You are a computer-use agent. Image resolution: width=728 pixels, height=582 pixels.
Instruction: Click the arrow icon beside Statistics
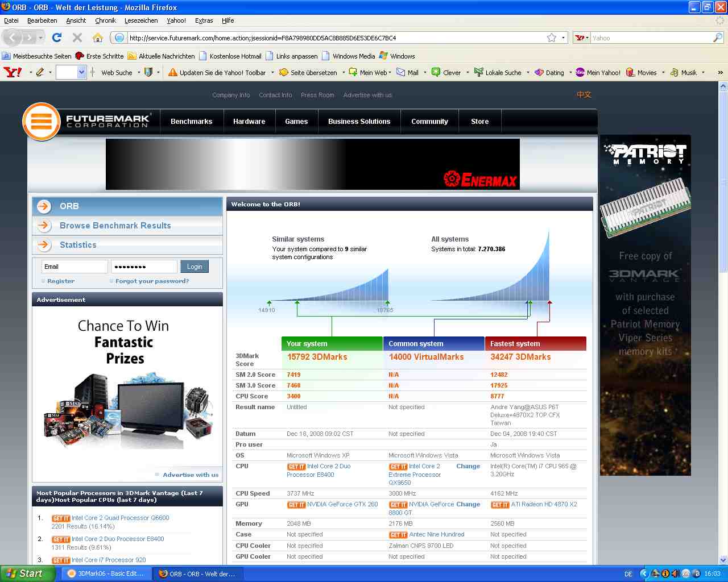click(44, 245)
